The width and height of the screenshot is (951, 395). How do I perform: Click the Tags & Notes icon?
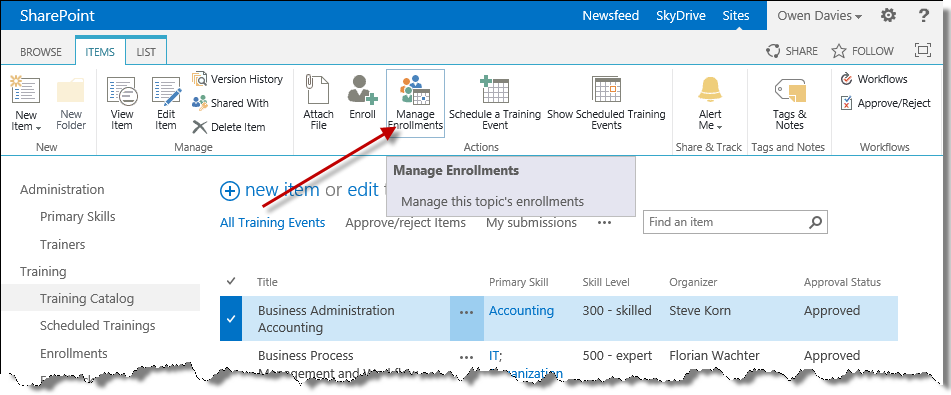click(789, 91)
